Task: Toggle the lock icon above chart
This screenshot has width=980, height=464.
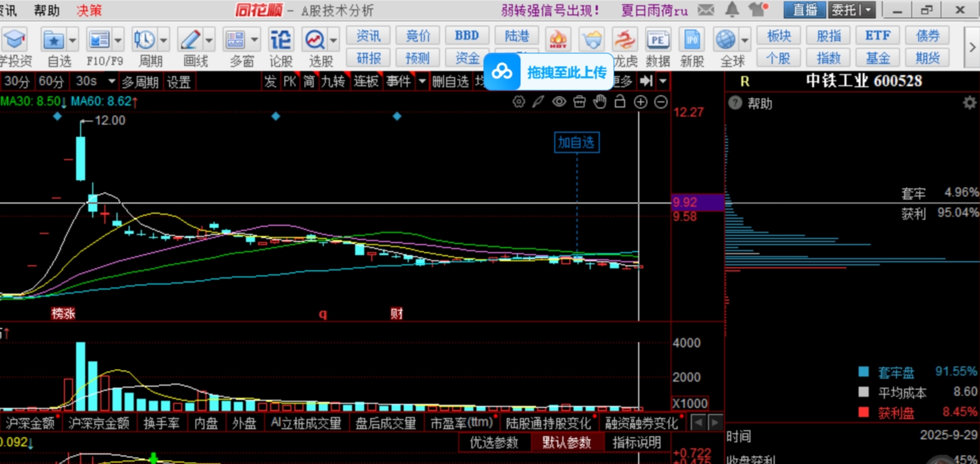Action: (620, 102)
